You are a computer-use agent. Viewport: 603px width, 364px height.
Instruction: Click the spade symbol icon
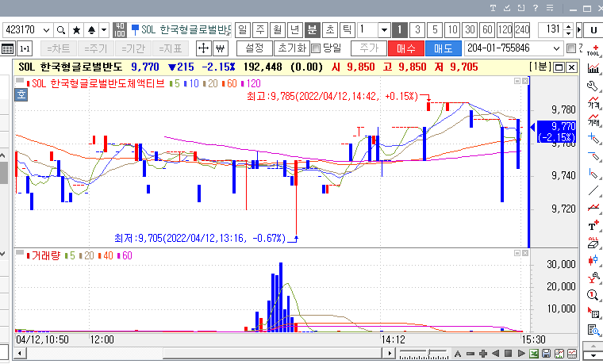[91, 30]
